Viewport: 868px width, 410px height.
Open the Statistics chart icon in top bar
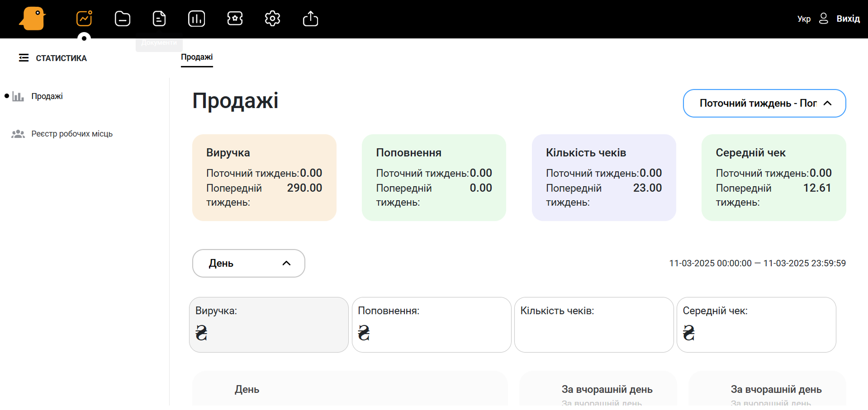pos(84,19)
